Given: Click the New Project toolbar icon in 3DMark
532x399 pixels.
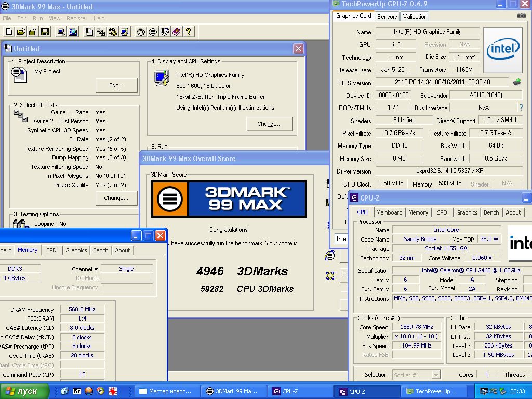Looking at the screenshot, I should [9, 32].
